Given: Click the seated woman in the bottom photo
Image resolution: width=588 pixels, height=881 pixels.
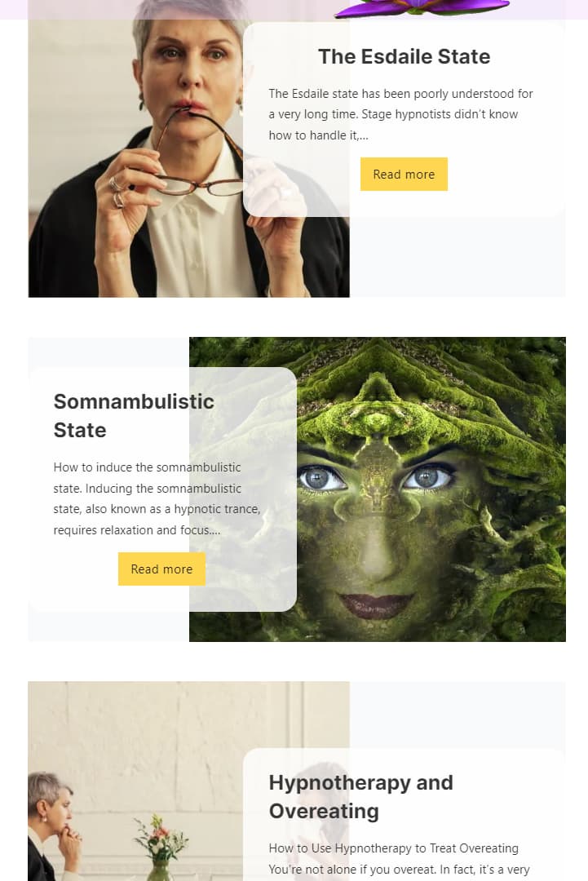Looking at the screenshot, I should pos(53,827).
